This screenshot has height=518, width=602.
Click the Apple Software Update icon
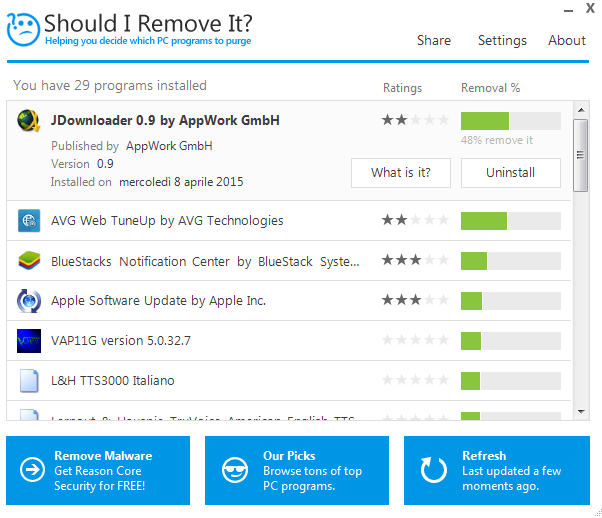click(x=29, y=301)
